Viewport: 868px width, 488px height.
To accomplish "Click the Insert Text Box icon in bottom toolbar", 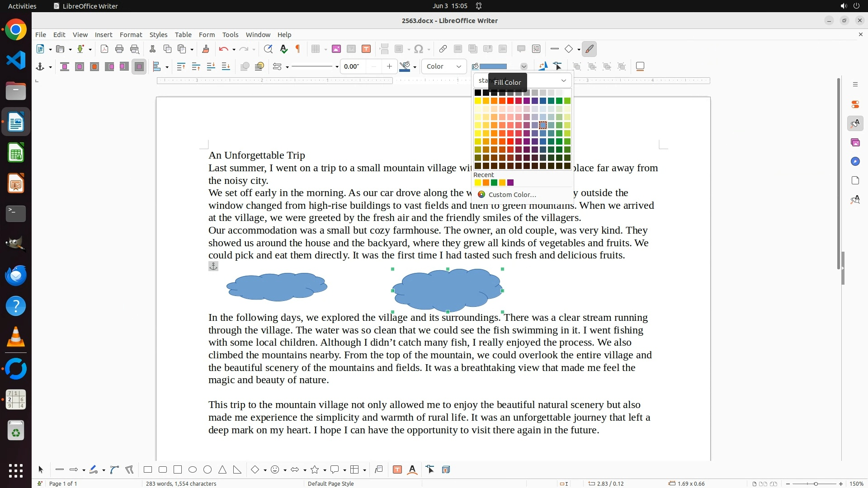I will coord(397,469).
